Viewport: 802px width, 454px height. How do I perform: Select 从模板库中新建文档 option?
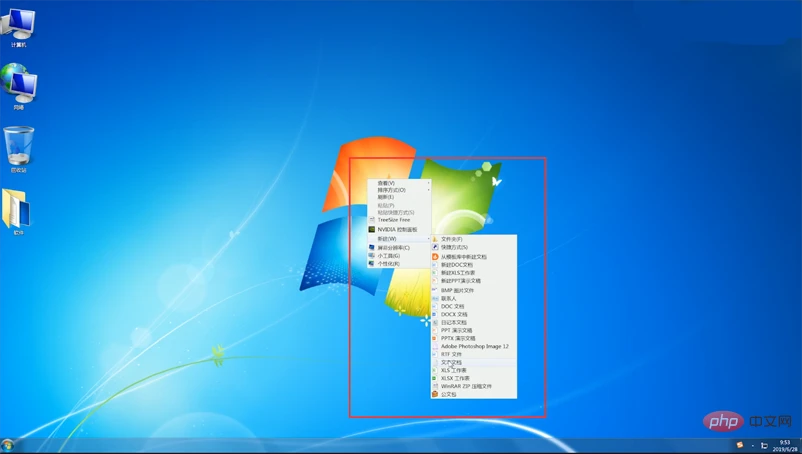[474, 257]
